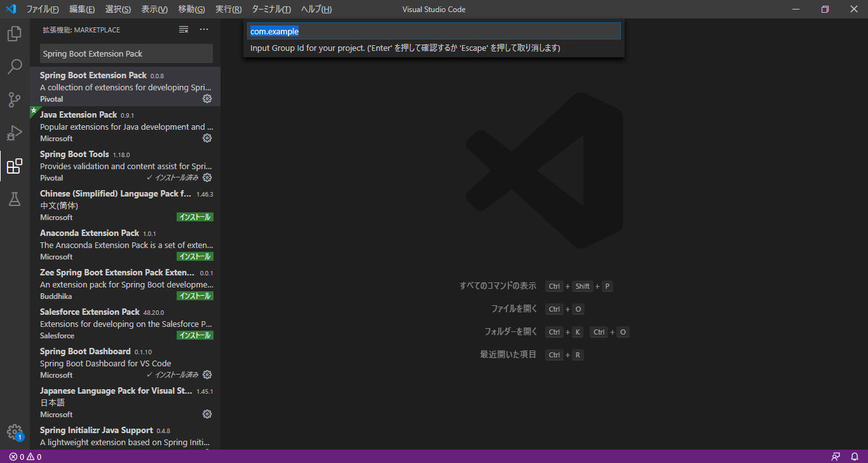Select Spring Boot Extension Pack entry
The image size is (868, 463).
(125, 86)
